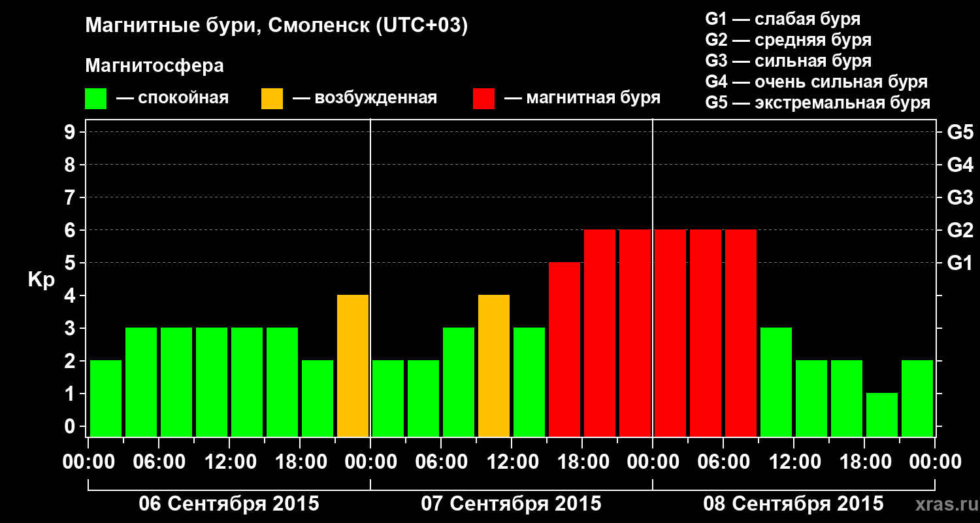Click the last green bar, 21:00–00:00 08 September
The width and height of the screenshot is (980, 523).
coord(917,399)
